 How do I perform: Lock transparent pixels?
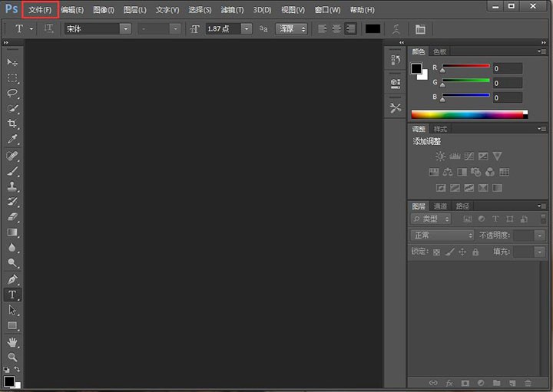point(436,252)
